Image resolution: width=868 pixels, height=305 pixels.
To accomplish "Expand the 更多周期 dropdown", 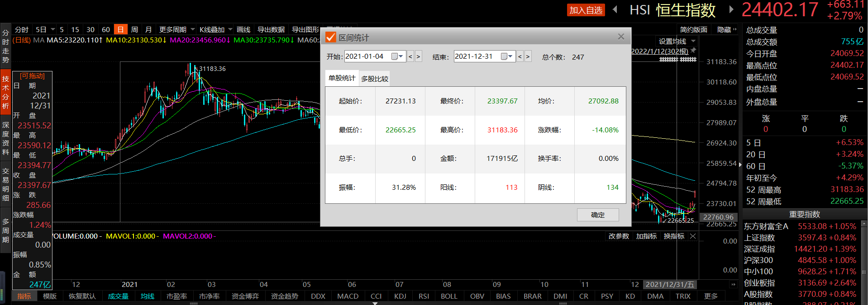I will click(176, 29).
